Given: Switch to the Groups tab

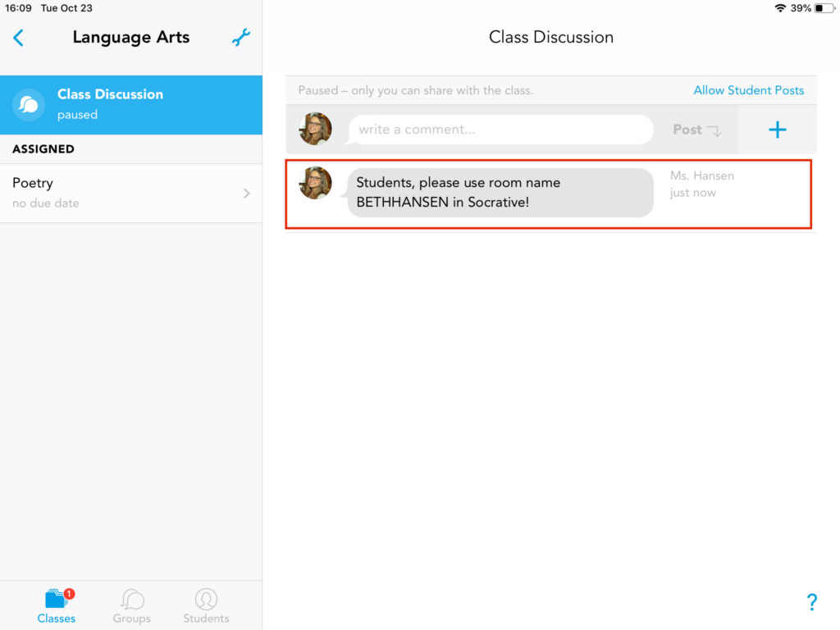Looking at the screenshot, I should [x=131, y=606].
